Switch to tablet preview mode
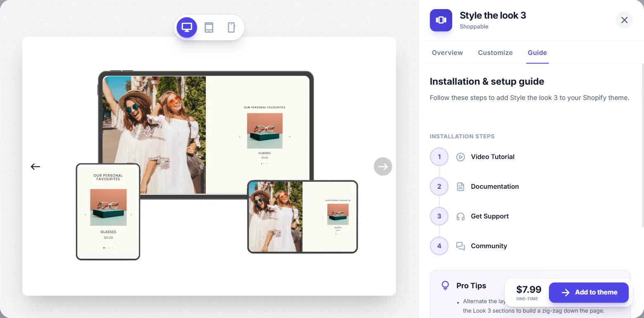Image resolution: width=644 pixels, height=318 pixels. pyautogui.click(x=209, y=28)
